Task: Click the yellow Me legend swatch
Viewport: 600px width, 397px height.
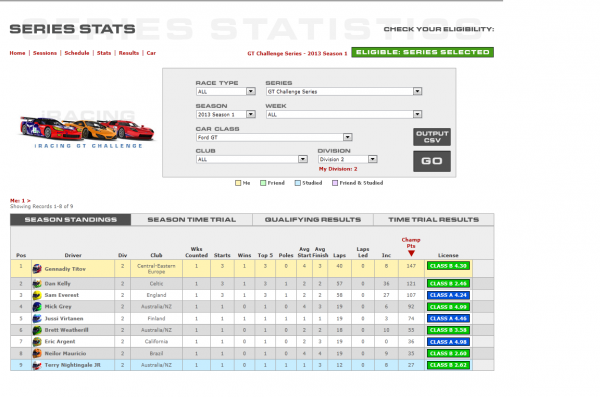Action: 238,183
